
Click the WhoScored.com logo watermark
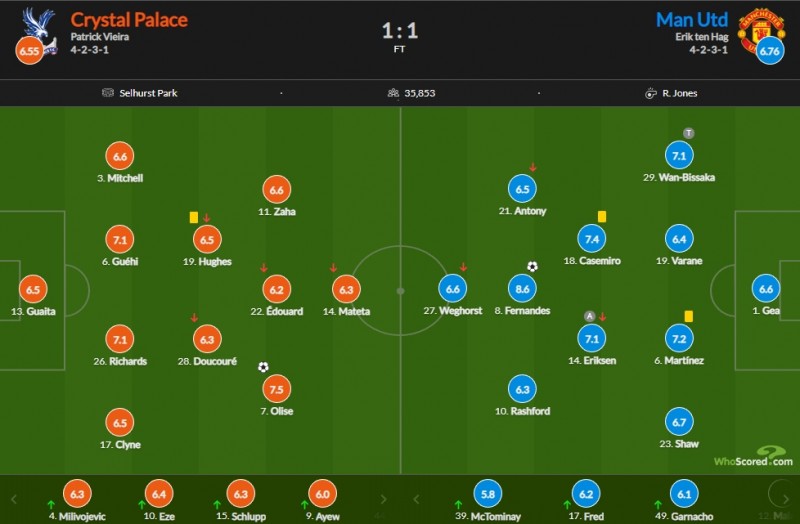754,457
